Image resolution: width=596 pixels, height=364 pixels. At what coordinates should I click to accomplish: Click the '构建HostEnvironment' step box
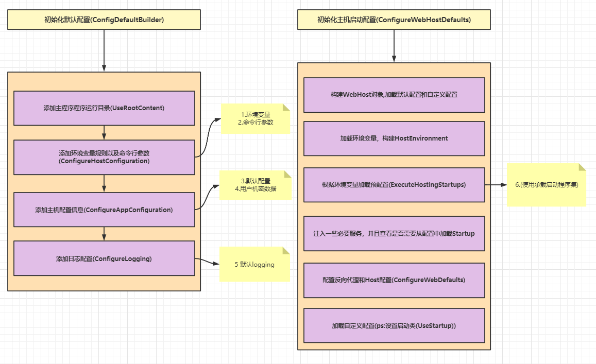394,138
